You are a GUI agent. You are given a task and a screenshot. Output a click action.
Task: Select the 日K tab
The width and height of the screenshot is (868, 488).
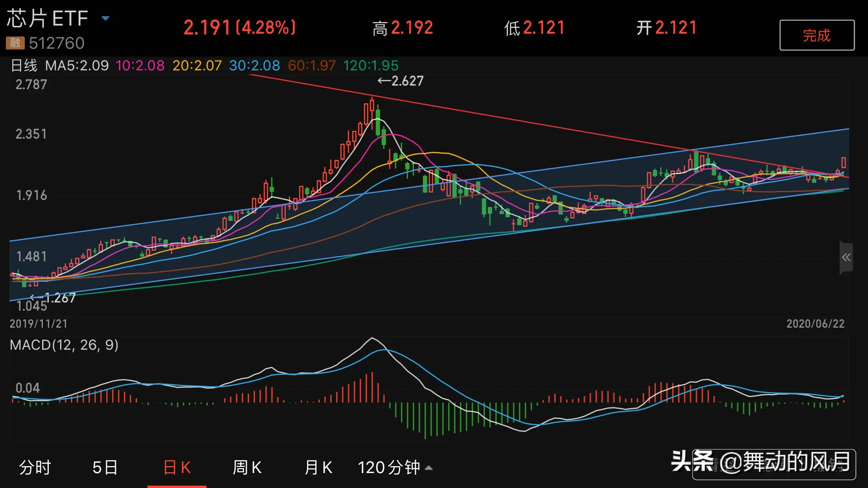click(177, 467)
